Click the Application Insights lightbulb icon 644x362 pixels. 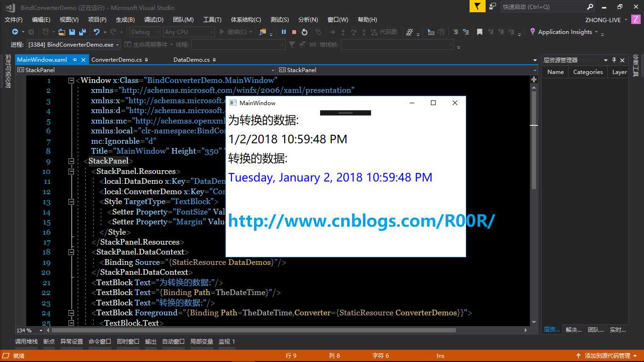click(533, 32)
